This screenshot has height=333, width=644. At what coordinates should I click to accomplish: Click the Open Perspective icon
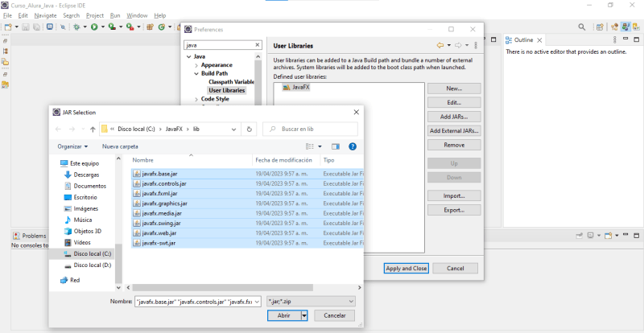(x=600, y=27)
